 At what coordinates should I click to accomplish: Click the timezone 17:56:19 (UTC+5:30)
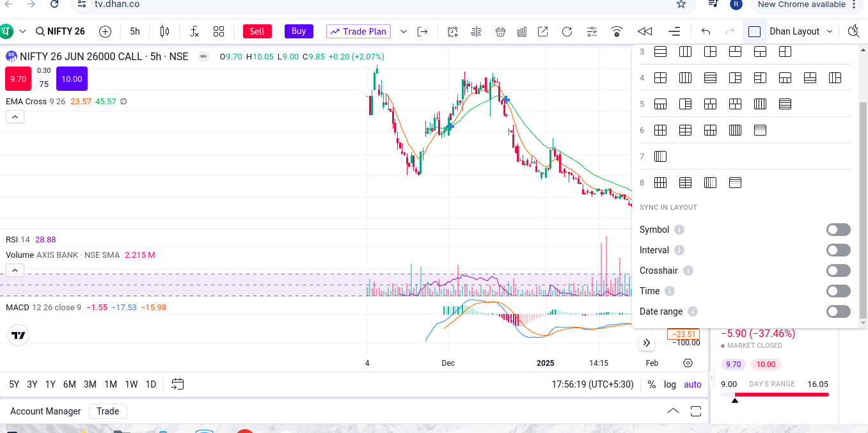pos(592,384)
